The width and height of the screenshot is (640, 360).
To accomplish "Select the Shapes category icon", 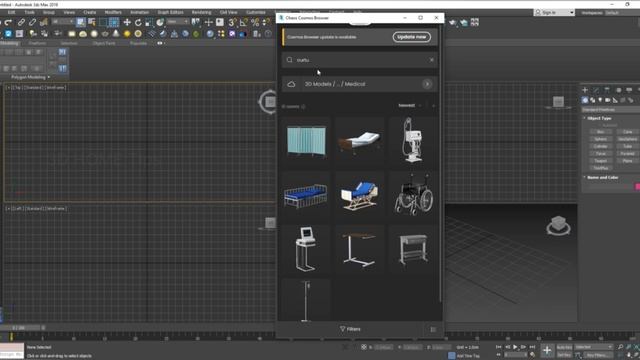I will coord(593,100).
